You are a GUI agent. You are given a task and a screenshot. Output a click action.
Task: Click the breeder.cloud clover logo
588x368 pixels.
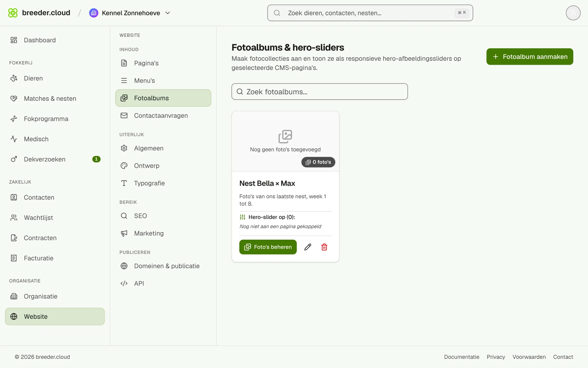13,13
